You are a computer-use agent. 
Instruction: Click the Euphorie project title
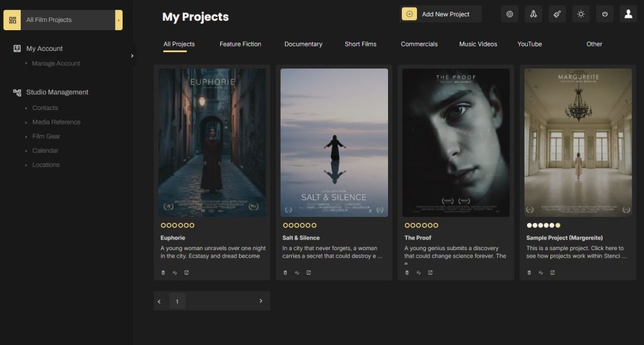173,238
